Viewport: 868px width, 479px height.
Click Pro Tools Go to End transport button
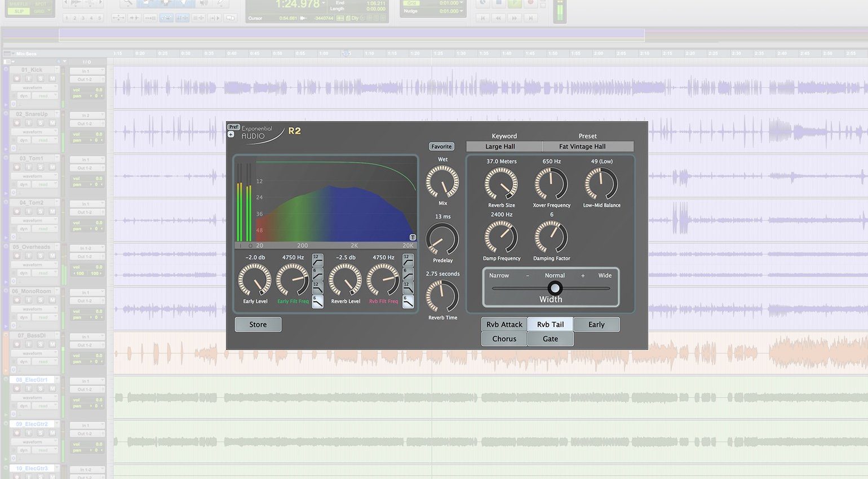(530, 18)
